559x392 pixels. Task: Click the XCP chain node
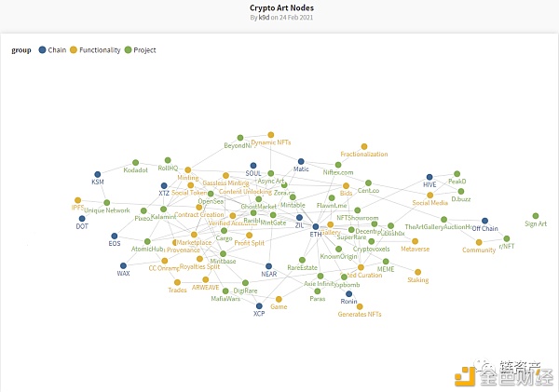click(x=260, y=306)
